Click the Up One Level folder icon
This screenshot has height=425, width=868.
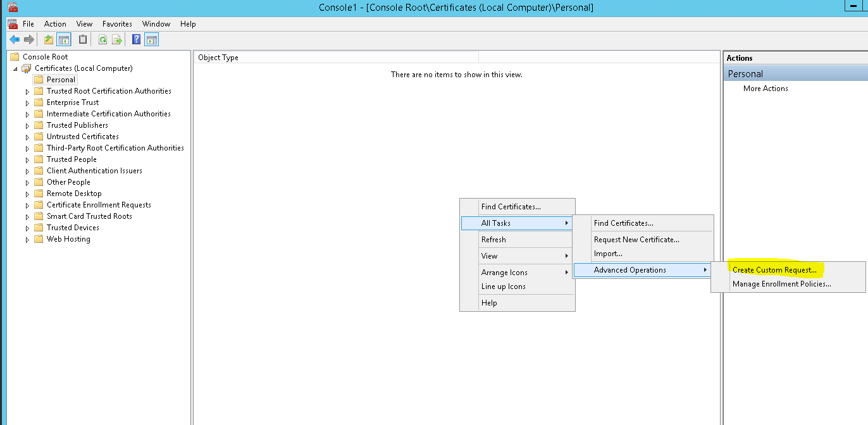(49, 40)
